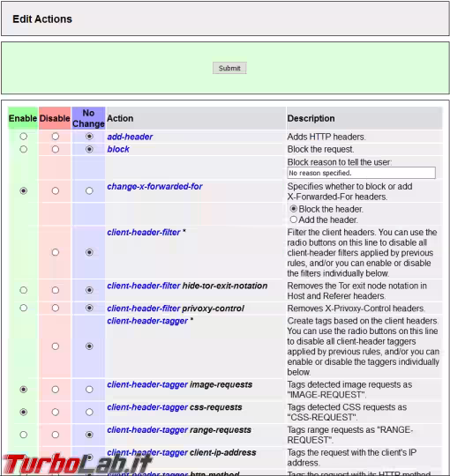Image resolution: width=450 pixels, height=476 pixels.
Task: Click the Submit button
Action: [229, 68]
